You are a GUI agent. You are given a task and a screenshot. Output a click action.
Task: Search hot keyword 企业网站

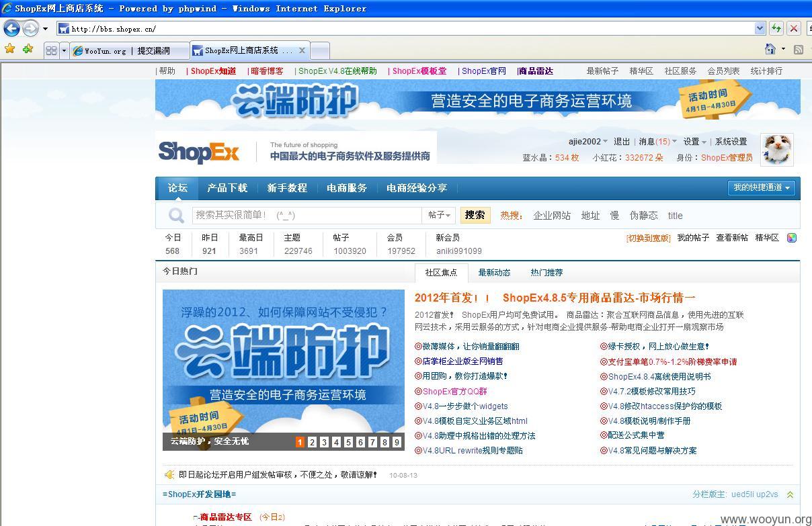pos(552,216)
